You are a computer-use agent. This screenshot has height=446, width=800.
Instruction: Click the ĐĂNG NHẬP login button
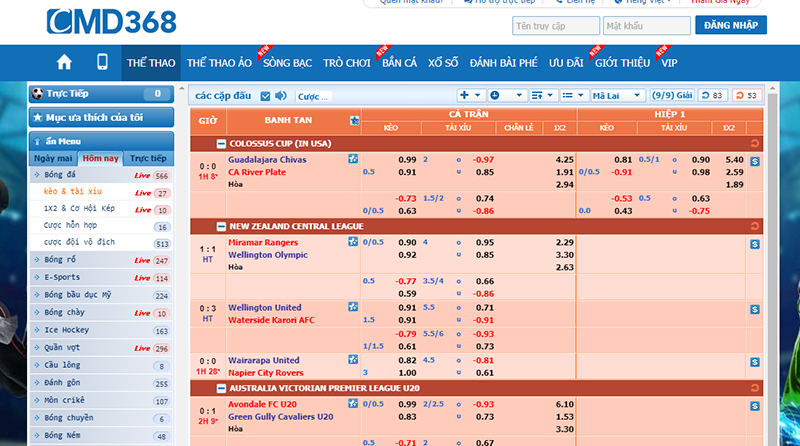click(x=731, y=25)
